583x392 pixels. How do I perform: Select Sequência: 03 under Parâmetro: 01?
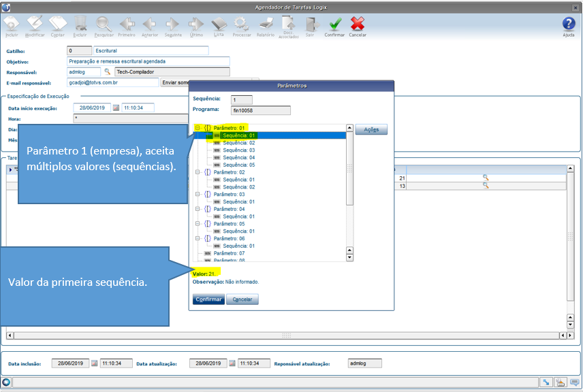[x=238, y=150]
